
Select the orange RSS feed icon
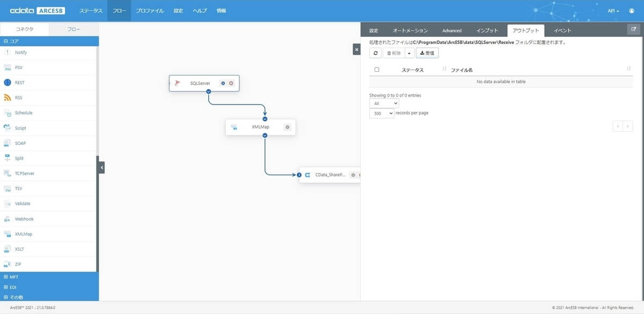[x=8, y=98]
